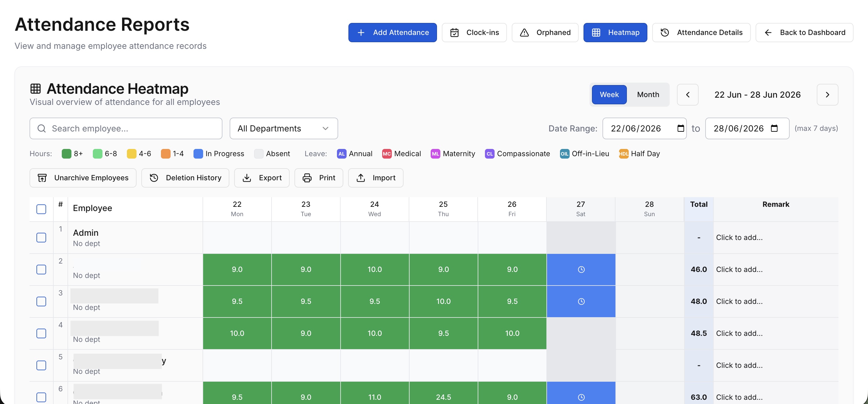Check the row 2 checkbox
The height and width of the screenshot is (404, 868).
tap(41, 270)
